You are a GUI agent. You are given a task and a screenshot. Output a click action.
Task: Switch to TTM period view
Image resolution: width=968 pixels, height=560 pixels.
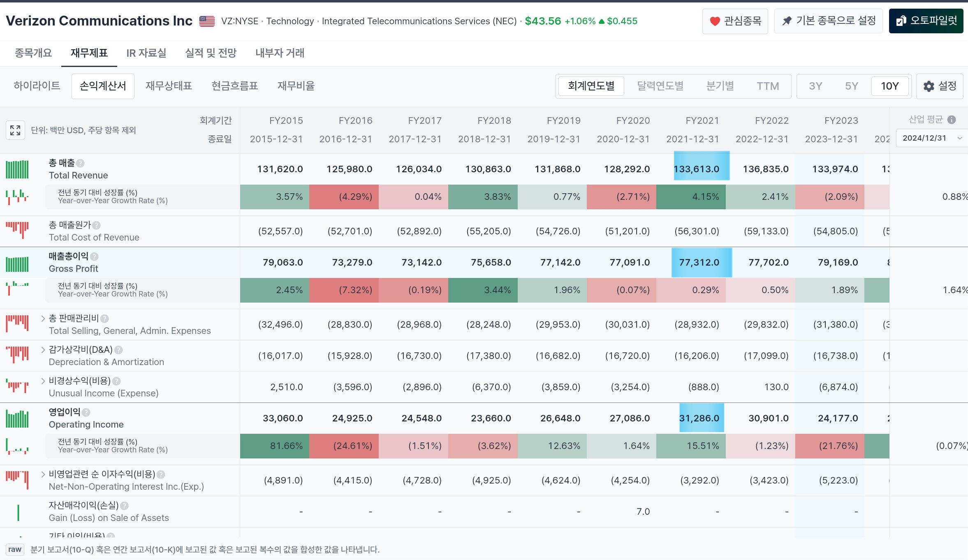coord(768,86)
